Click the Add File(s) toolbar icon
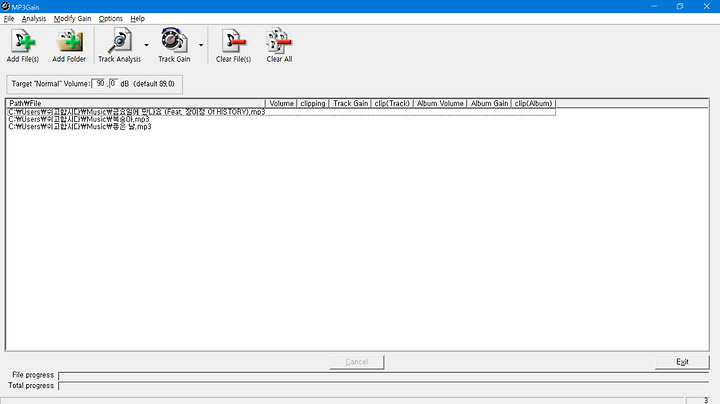720x404 pixels. tap(23, 45)
